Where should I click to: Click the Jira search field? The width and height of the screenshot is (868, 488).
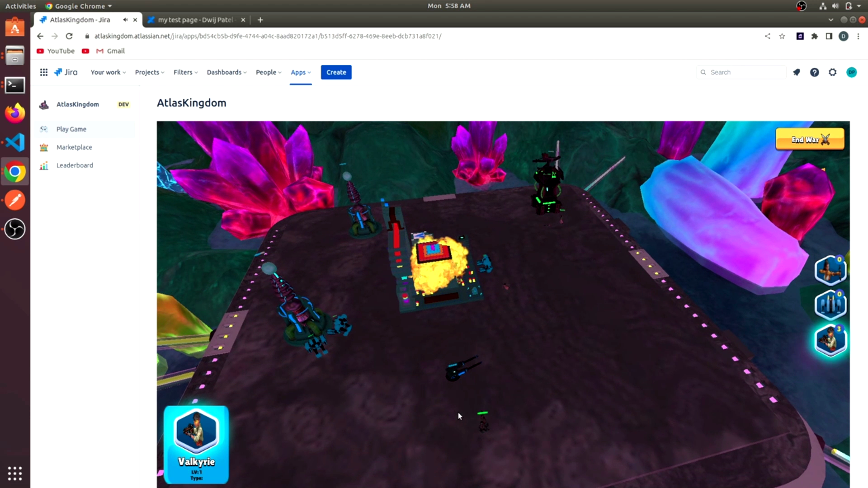point(741,72)
